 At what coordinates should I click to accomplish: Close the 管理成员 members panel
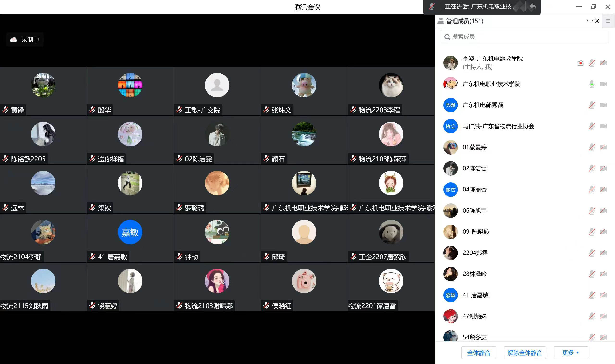(x=597, y=21)
